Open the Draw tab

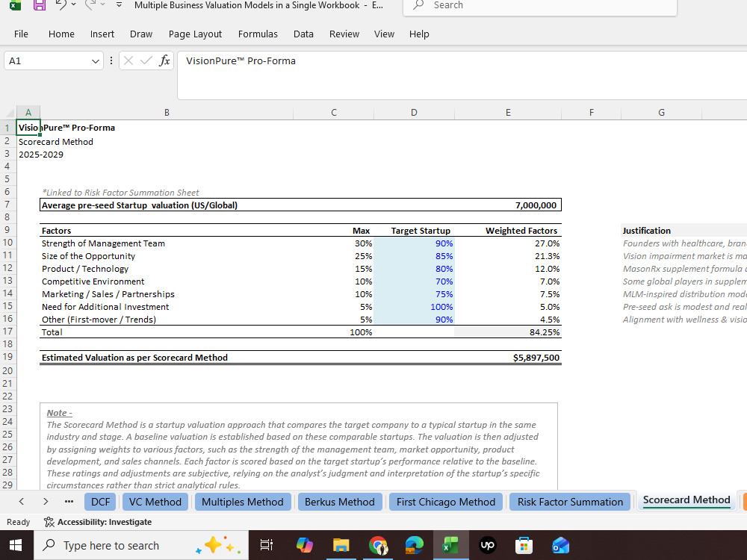click(141, 34)
